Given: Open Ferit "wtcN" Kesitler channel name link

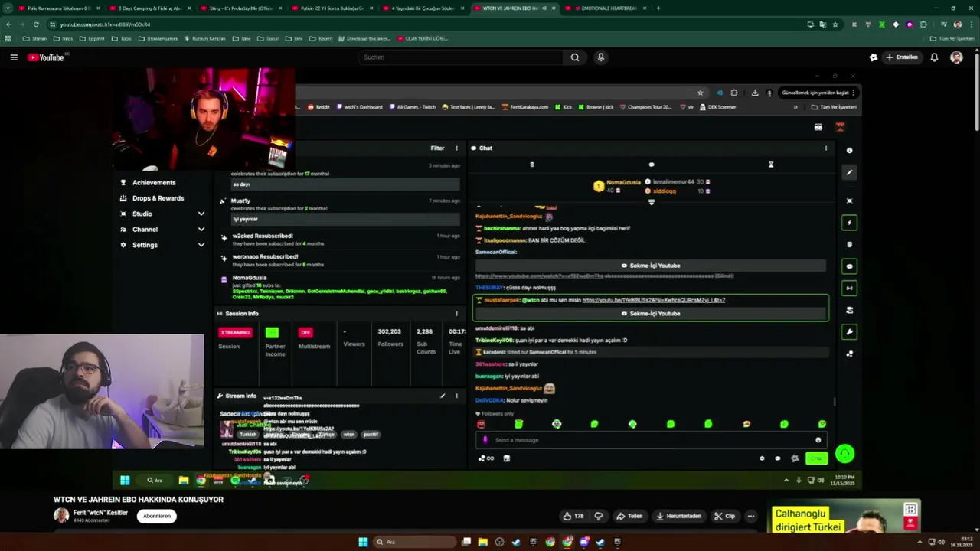Looking at the screenshot, I should tap(100, 512).
